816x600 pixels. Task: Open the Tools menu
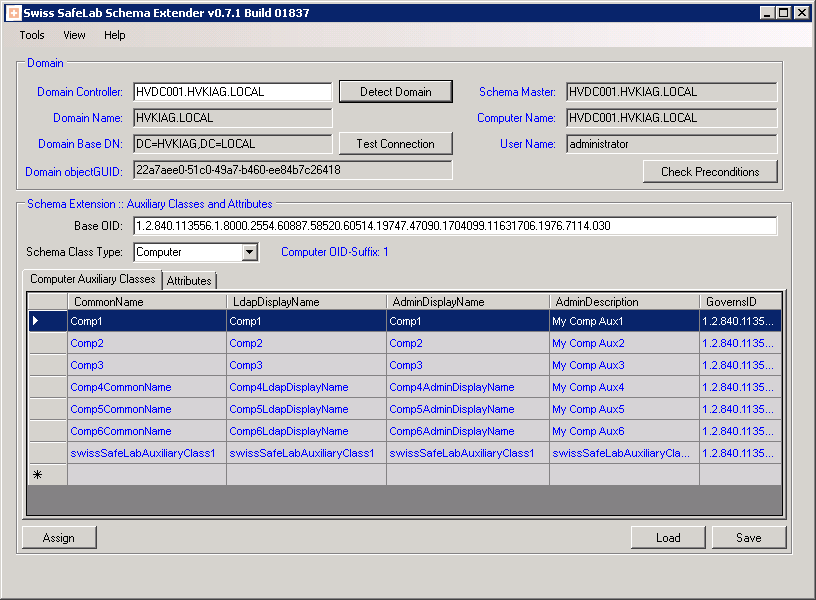click(x=32, y=35)
